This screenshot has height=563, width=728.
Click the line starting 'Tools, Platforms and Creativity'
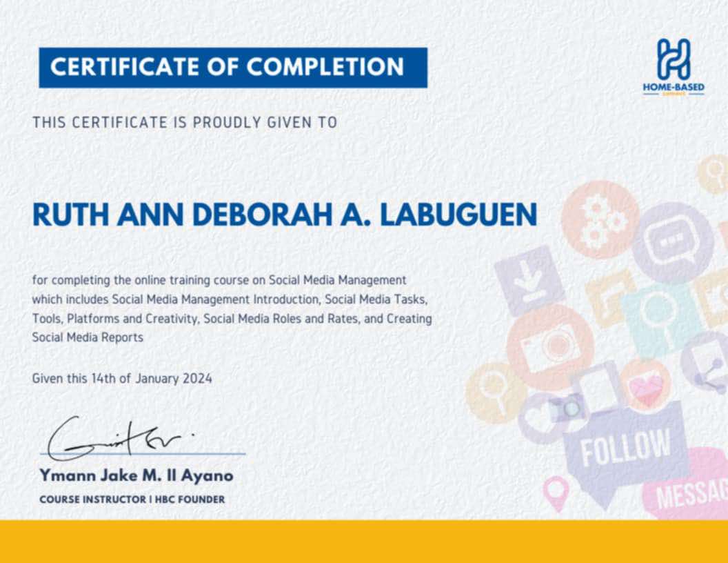click(232, 319)
